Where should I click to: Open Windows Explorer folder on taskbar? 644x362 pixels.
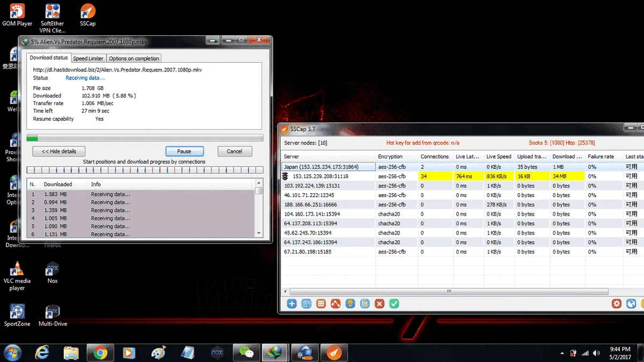71,352
